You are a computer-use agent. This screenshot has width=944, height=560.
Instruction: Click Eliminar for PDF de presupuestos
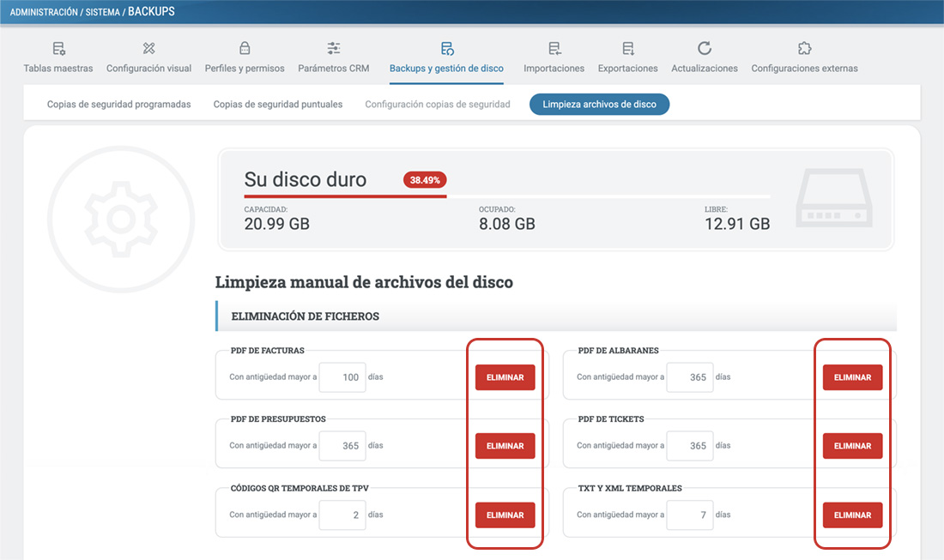point(505,446)
